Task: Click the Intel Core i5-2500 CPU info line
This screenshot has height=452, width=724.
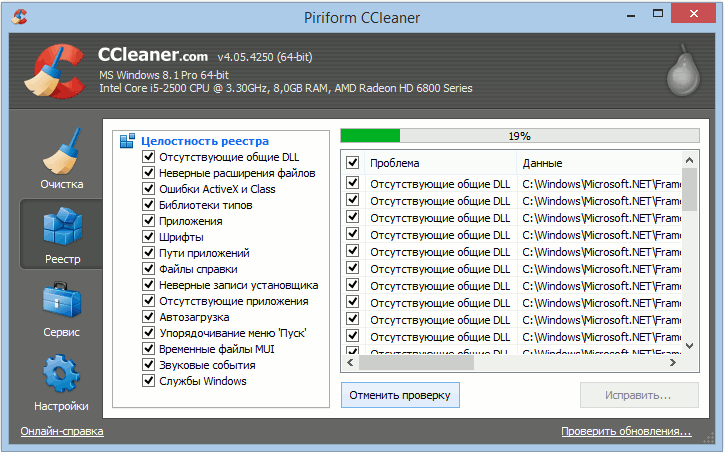Action: [x=286, y=88]
